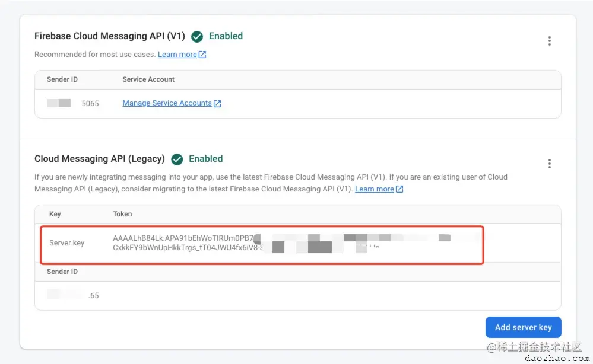
Task: Open the Cloud Messaging API (Legacy) three-dot menu
Action: pos(549,164)
